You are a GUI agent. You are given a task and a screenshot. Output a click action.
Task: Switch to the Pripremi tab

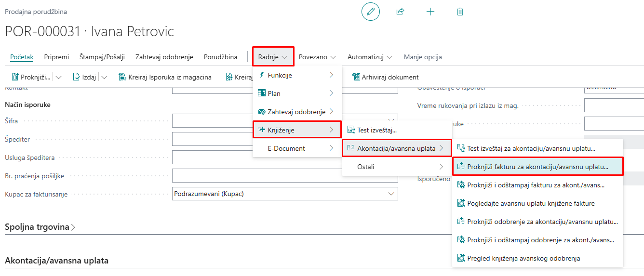(56, 57)
